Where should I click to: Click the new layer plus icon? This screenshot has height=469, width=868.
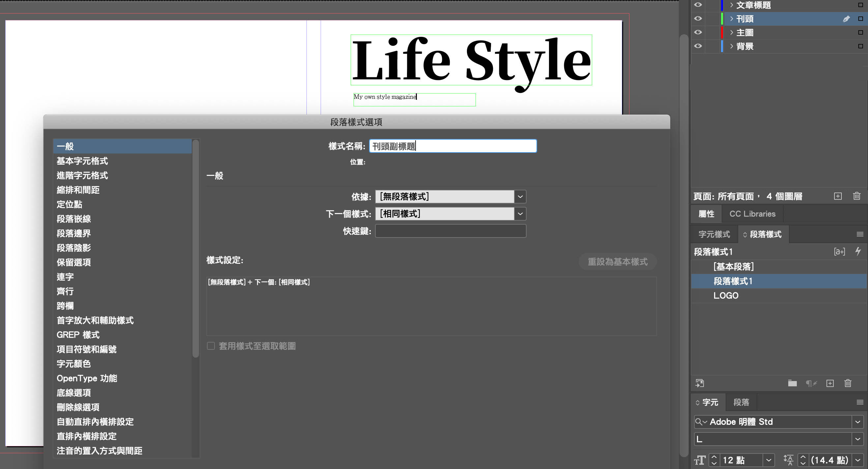[838, 196]
